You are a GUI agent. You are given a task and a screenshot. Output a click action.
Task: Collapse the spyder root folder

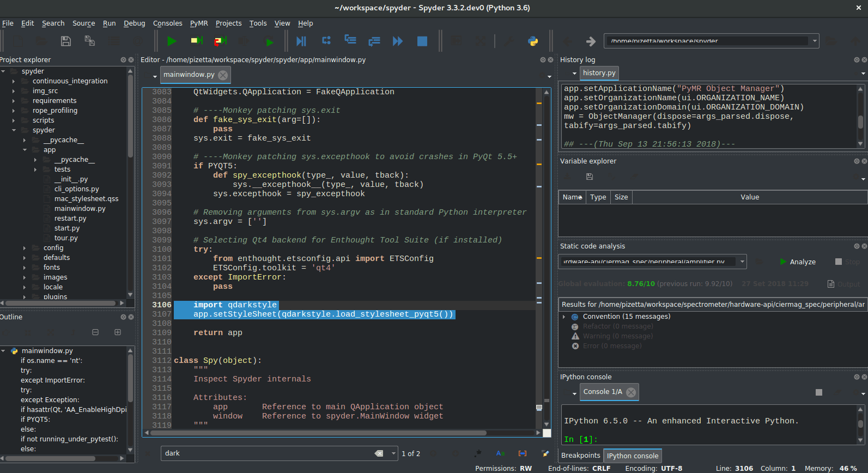coord(3,71)
